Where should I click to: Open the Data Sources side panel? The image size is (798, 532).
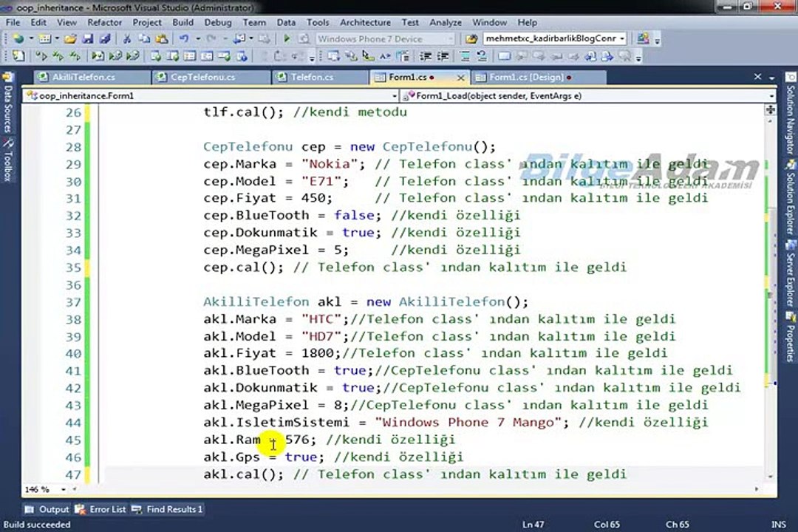[x=7, y=102]
